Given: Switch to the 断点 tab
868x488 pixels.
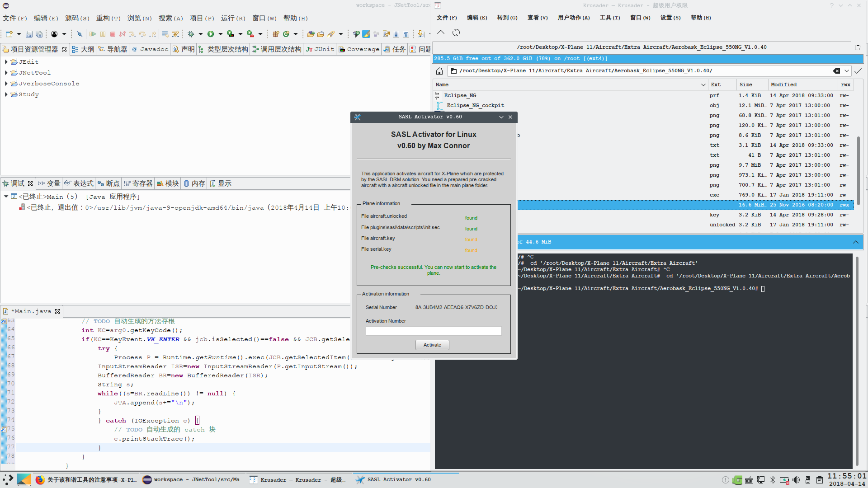Looking at the screenshot, I should (108, 183).
